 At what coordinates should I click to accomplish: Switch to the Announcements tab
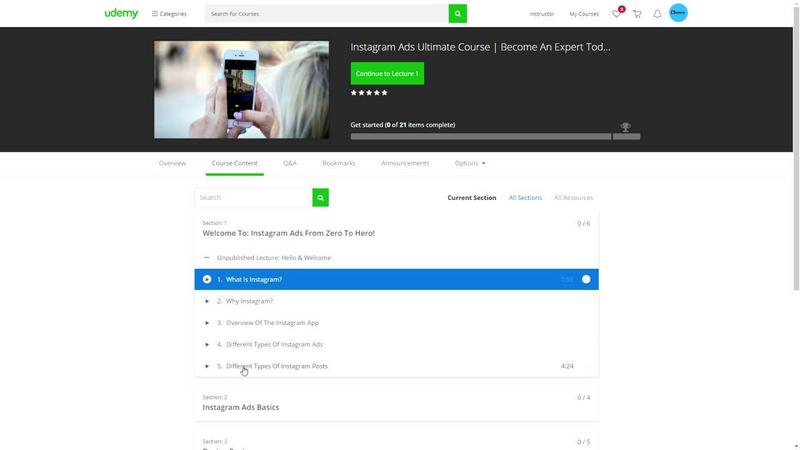405,163
